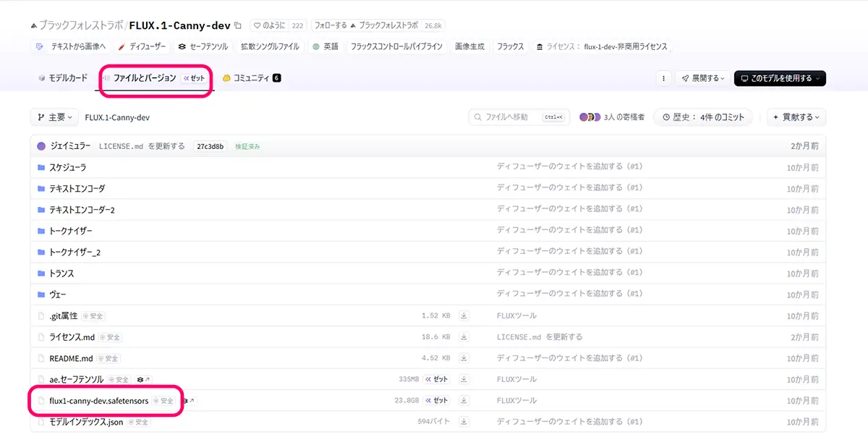
Task: Expand the 貢献する contribute dropdown
Action: click(796, 117)
